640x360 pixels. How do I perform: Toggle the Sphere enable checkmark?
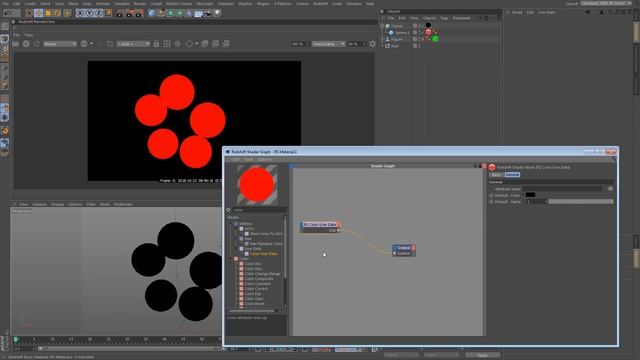[x=421, y=32]
